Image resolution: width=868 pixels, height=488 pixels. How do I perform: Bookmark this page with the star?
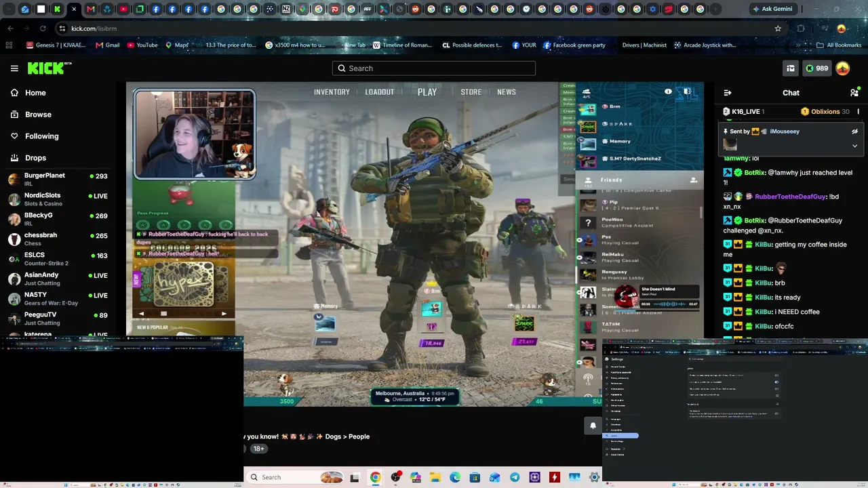click(778, 28)
